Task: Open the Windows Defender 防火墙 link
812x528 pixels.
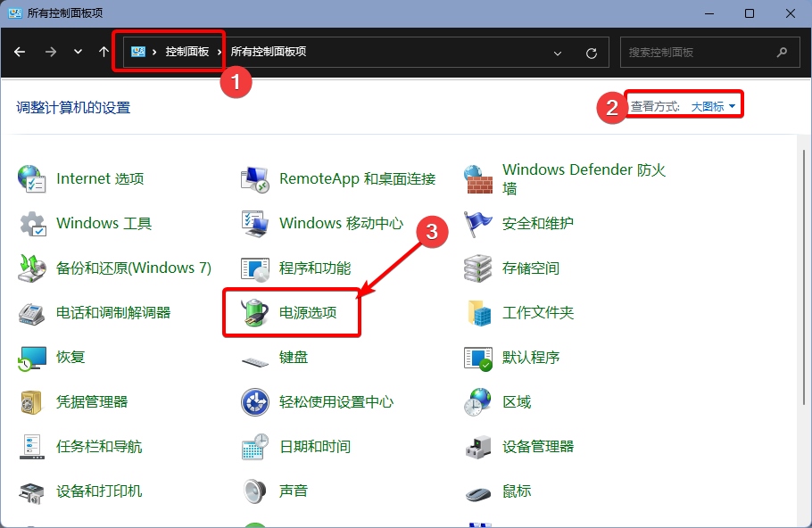Action: pos(584,179)
